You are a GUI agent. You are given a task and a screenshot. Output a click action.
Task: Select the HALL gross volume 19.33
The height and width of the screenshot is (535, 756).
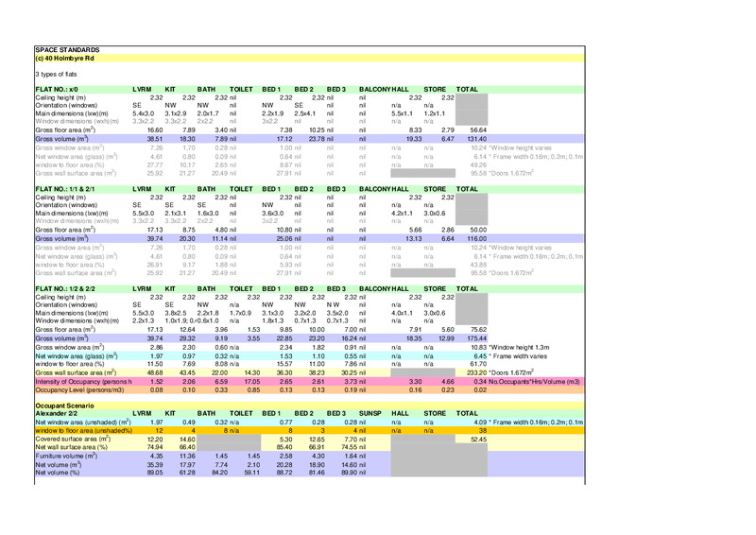click(414, 139)
